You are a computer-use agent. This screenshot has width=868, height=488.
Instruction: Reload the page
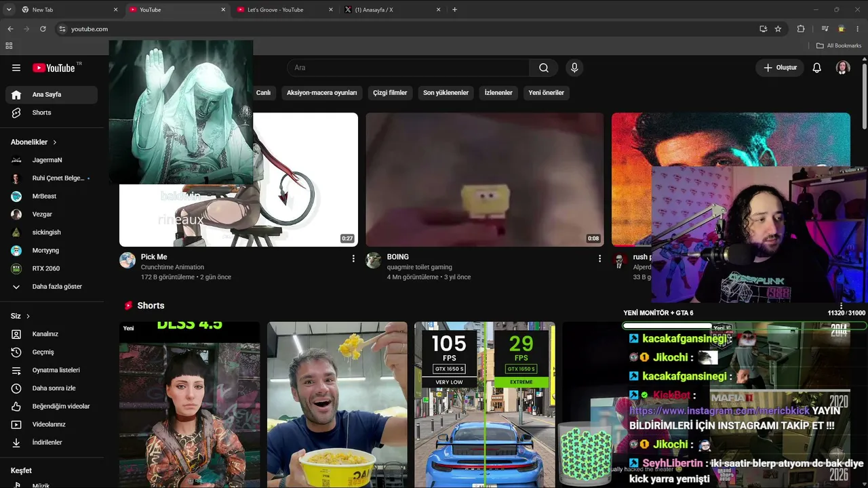point(43,29)
